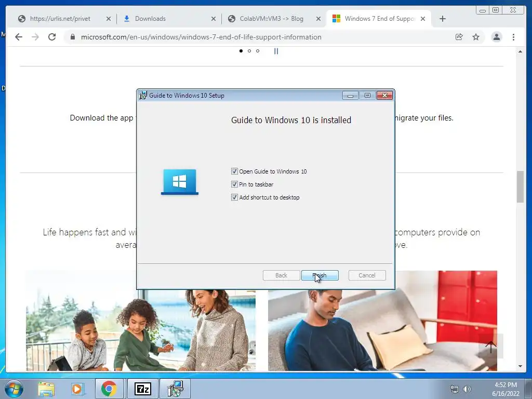Cancel the Guide to Windows 10 Setup

pyautogui.click(x=367, y=275)
